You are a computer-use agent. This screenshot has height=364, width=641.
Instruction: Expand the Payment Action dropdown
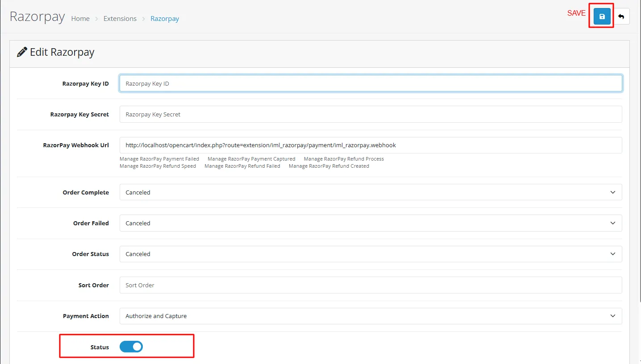point(370,316)
